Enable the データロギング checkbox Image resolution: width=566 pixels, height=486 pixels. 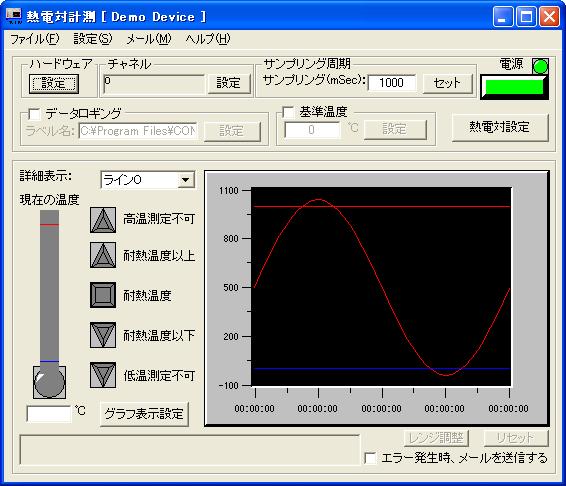coord(34,114)
